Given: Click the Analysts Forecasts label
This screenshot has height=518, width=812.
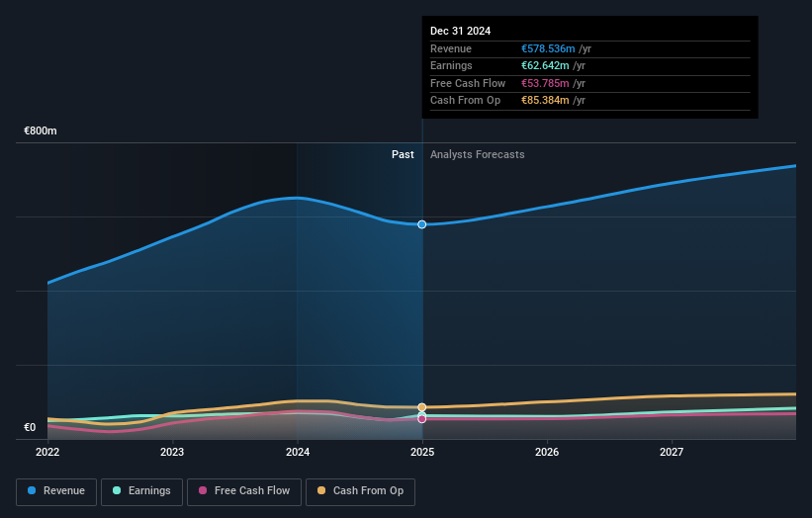Looking at the screenshot, I should coord(478,154).
